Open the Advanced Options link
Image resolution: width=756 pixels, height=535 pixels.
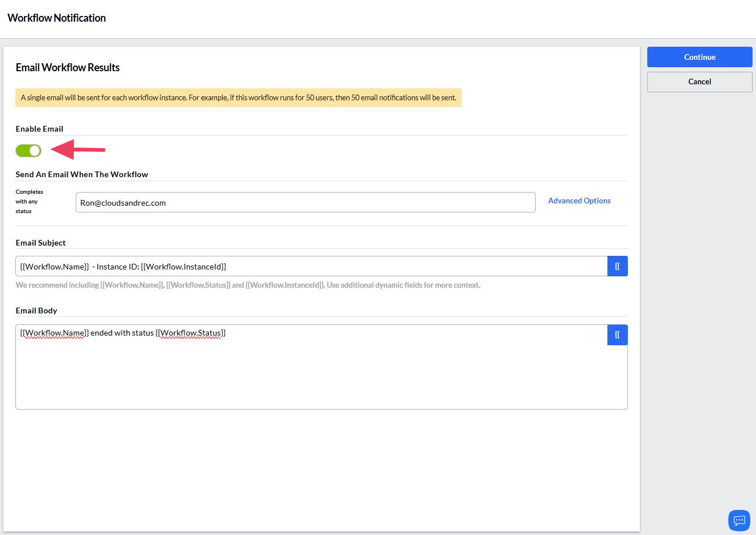click(x=579, y=201)
